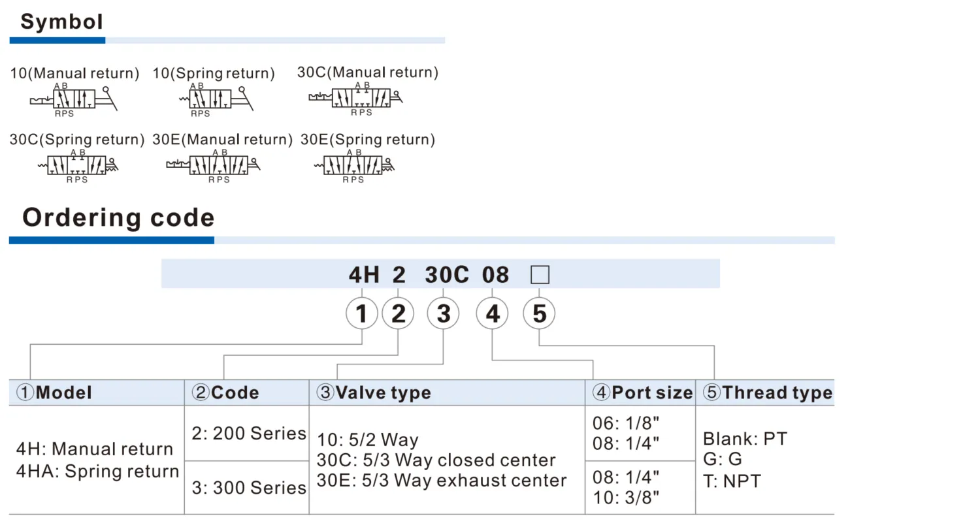Select the 30C(Spring return) valve symbol

pyautogui.click(x=78, y=166)
